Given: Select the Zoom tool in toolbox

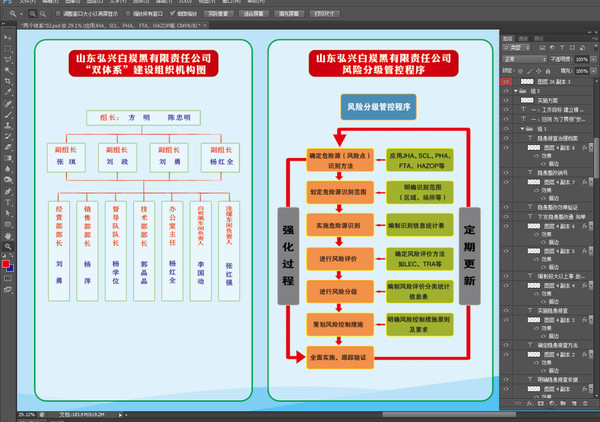Looking at the screenshot, I should [8, 247].
